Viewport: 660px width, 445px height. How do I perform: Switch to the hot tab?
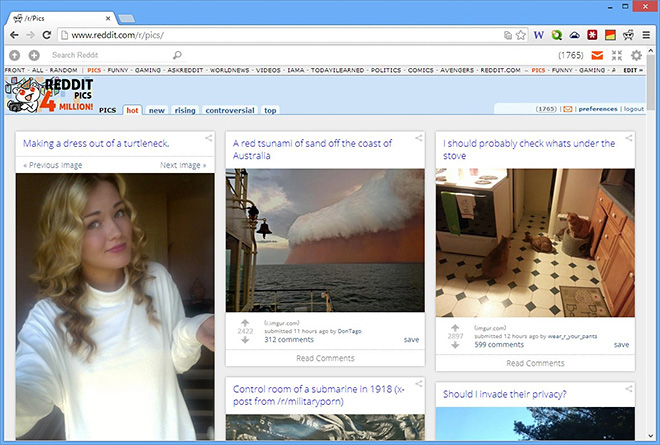[x=132, y=110]
